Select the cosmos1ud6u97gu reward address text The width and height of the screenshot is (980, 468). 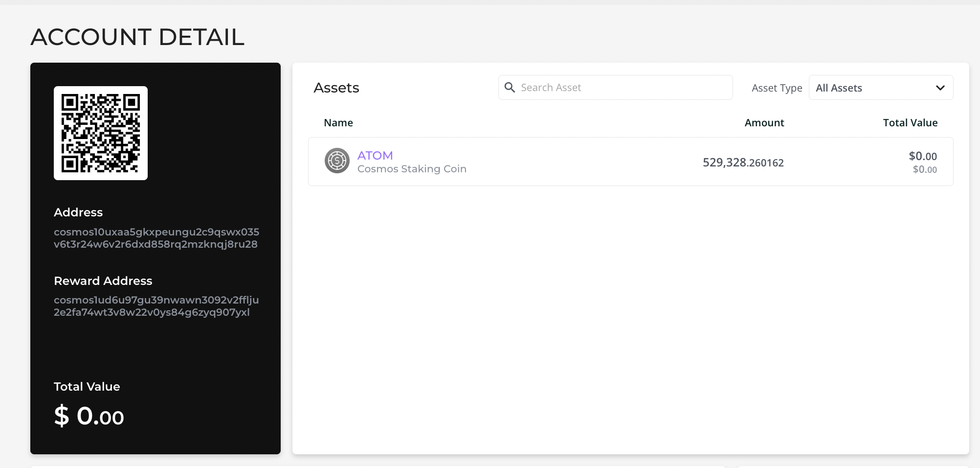tap(156, 306)
